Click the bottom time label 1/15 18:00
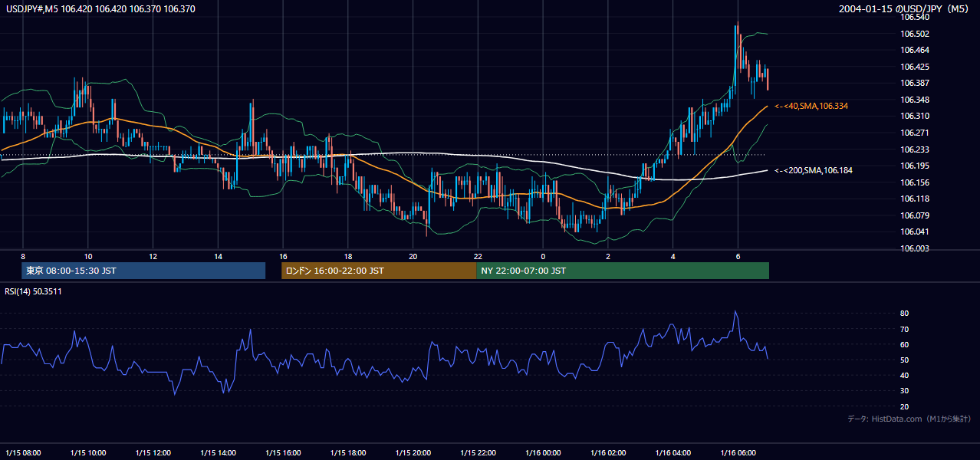This screenshot has width=980, height=460. (x=348, y=452)
